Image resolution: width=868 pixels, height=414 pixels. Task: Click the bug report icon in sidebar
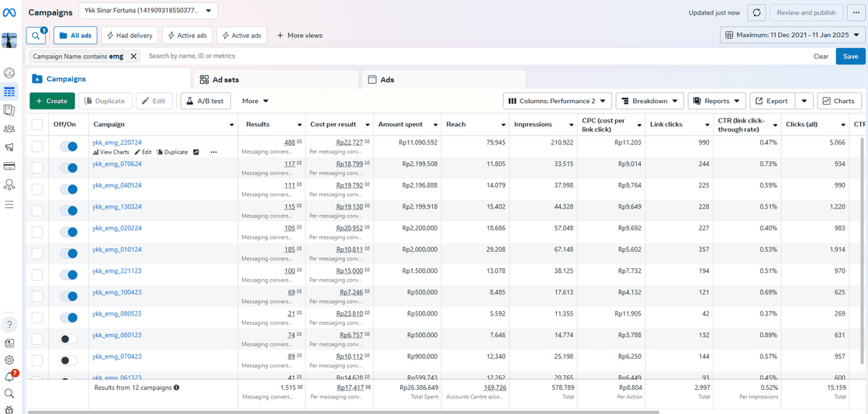point(9,409)
